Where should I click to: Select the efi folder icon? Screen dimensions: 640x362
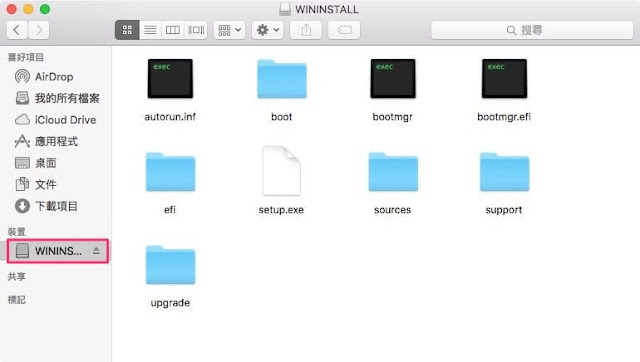(x=170, y=172)
